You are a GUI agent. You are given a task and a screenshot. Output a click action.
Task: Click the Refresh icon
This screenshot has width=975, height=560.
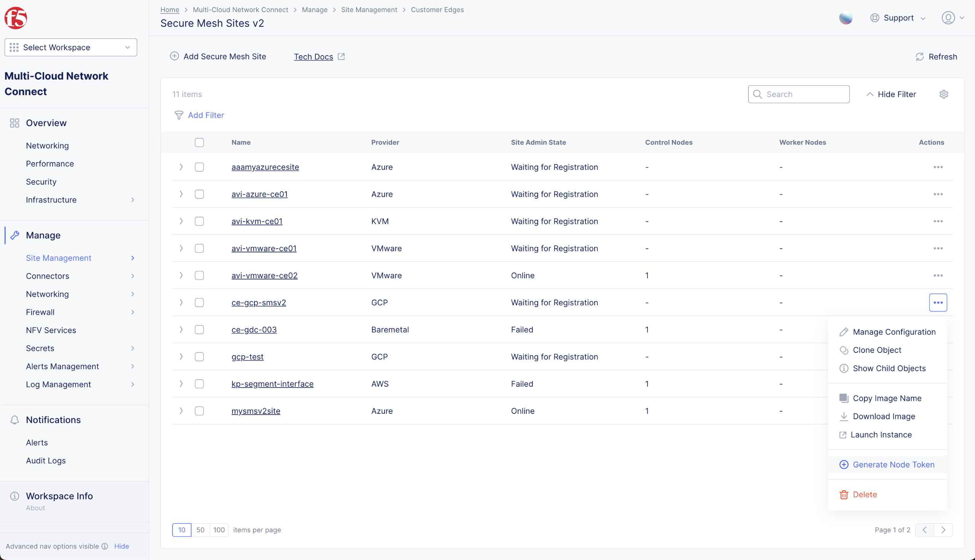pos(920,57)
